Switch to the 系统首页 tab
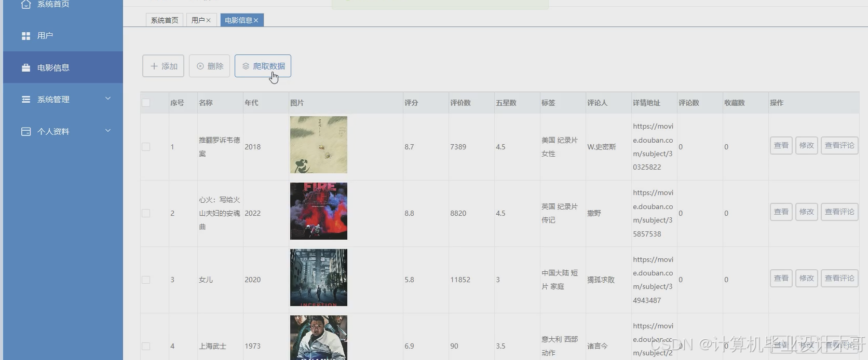868x360 pixels. pos(165,20)
